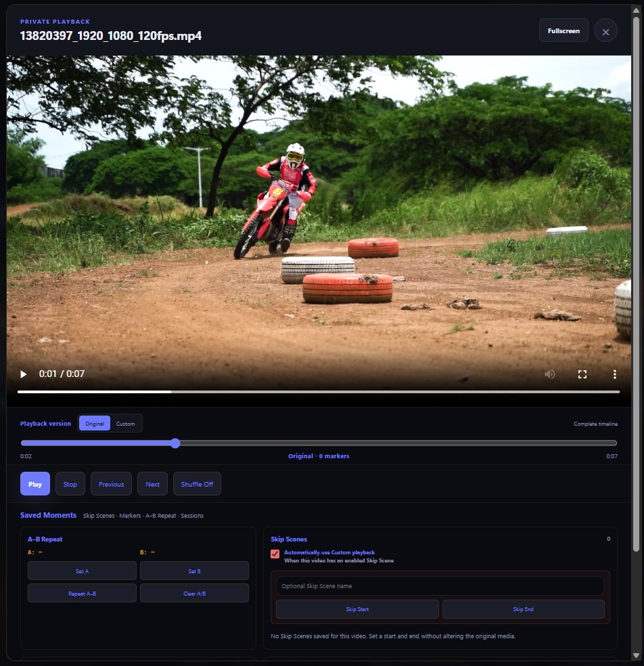Image resolution: width=644 pixels, height=666 pixels.
Task: Click the Fullscreen button in header
Action: pyautogui.click(x=563, y=30)
